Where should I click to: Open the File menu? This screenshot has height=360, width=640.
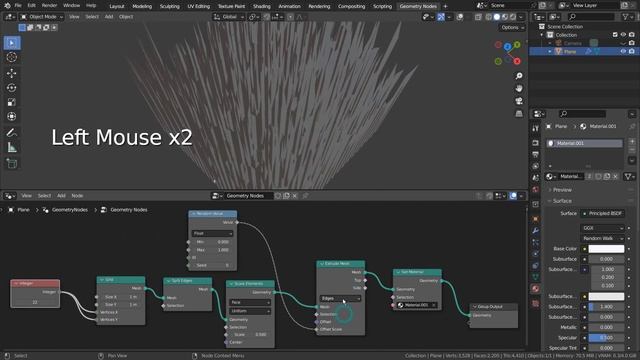pos(18,6)
